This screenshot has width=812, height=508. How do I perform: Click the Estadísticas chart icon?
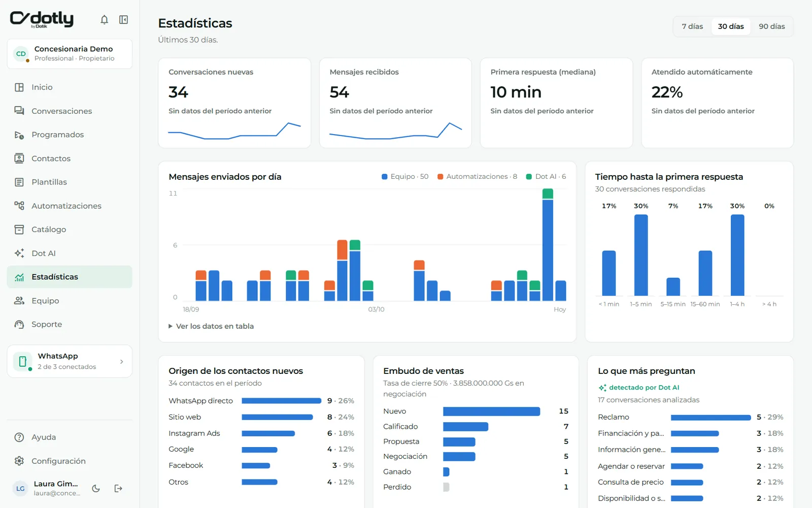point(19,277)
